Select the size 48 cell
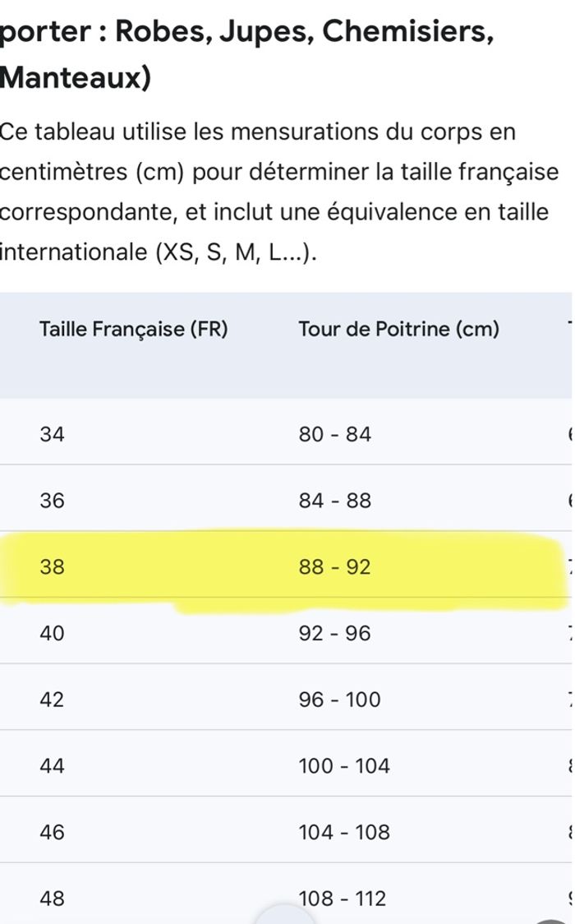Screen dimensions: 575x924 [x=52, y=899]
